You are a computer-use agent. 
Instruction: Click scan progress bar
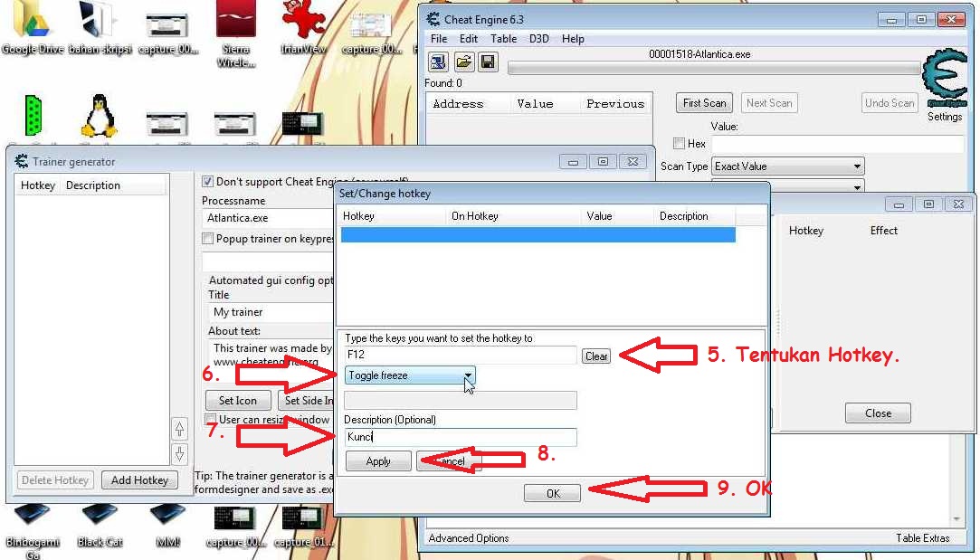pos(714,68)
